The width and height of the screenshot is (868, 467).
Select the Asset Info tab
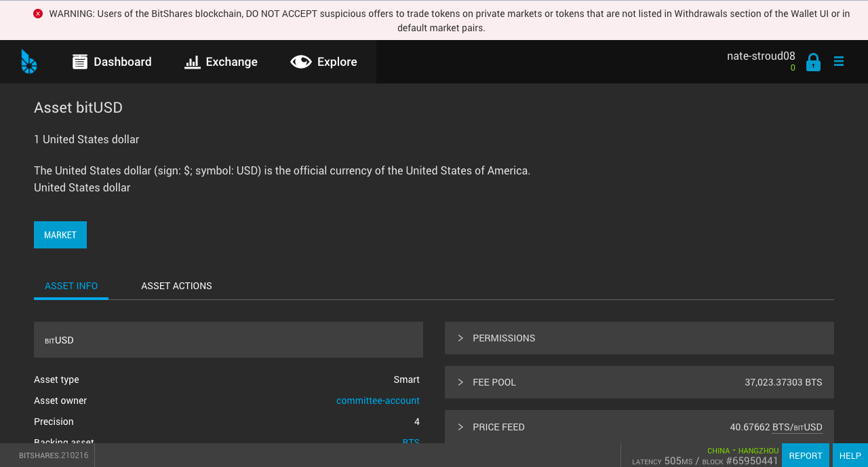(71, 286)
